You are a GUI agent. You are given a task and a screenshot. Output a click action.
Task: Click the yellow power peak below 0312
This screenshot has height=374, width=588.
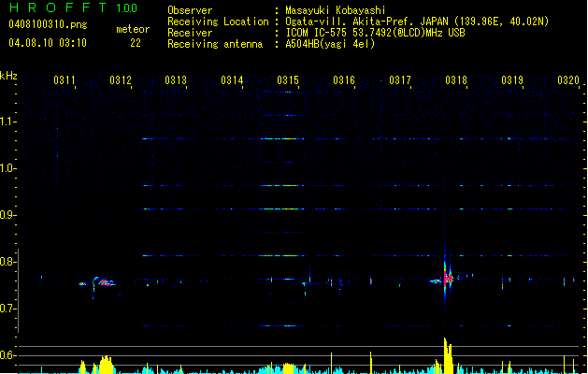click(x=107, y=365)
